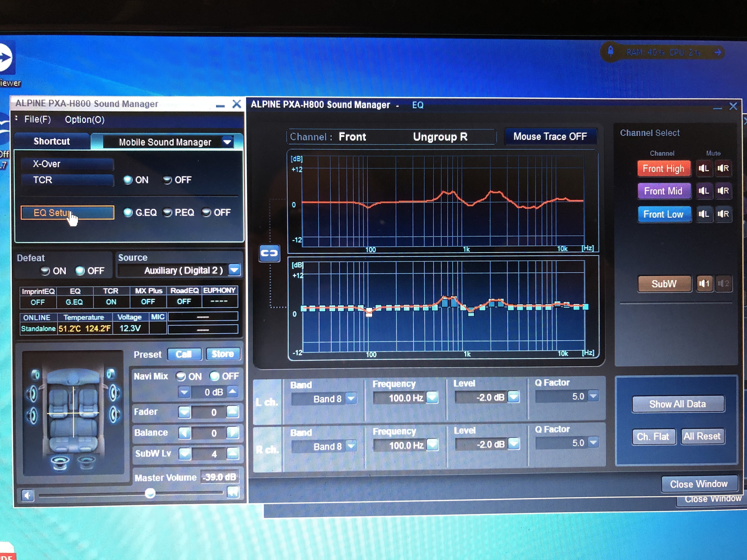Set EQ mode to OFF
The height and width of the screenshot is (560, 747).
206,212
